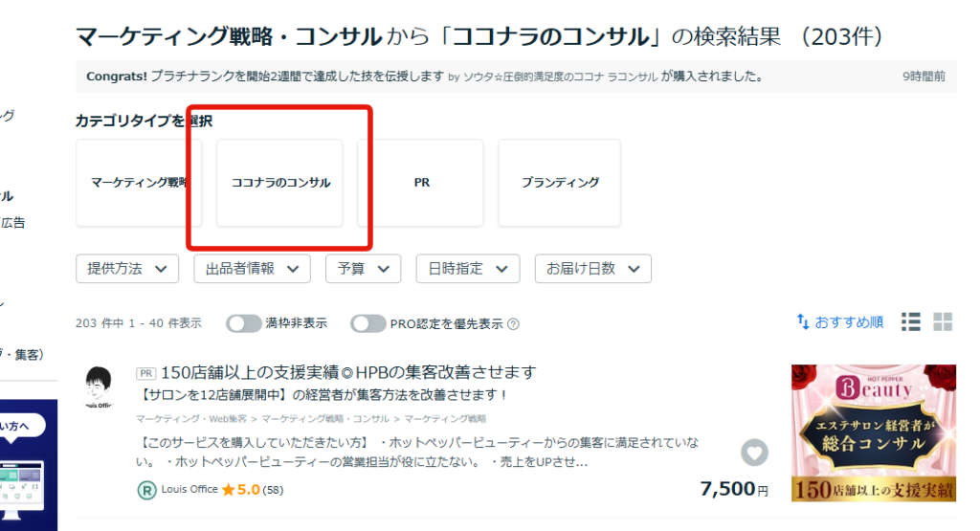Switch to list view layout icon
This screenshot has width=980, height=531.
[x=911, y=322]
